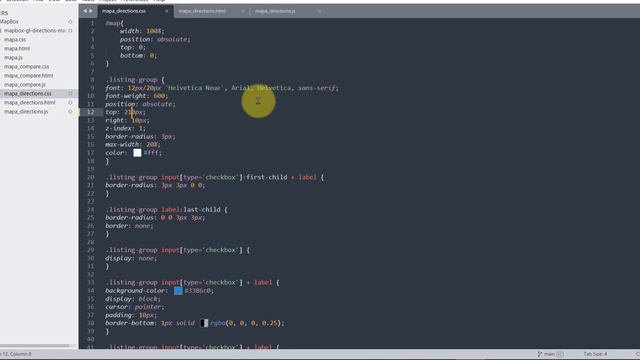The image size is (640, 360).
Task: Click status badge beside mapa_directions.css in sidebar
Action: click(x=70, y=93)
